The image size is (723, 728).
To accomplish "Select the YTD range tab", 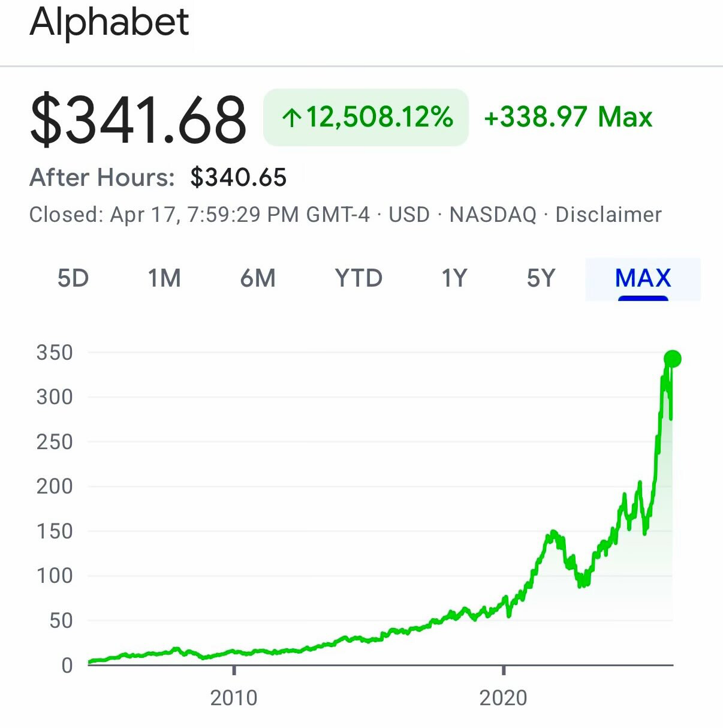I will [x=359, y=278].
